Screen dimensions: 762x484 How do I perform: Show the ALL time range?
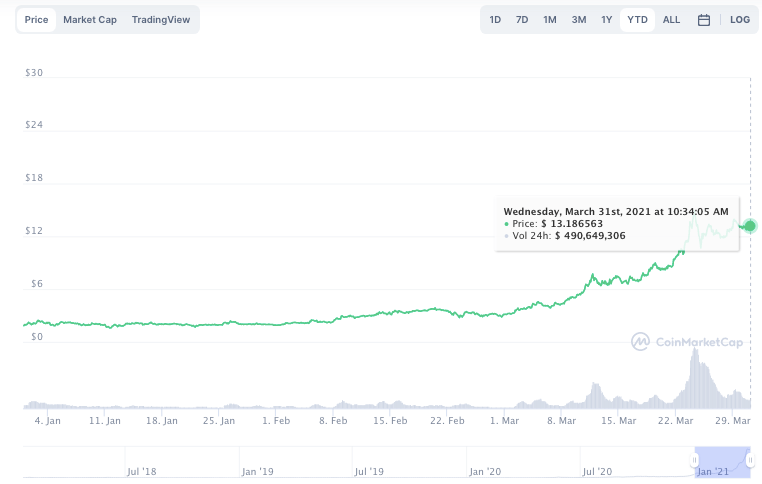click(x=671, y=20)
